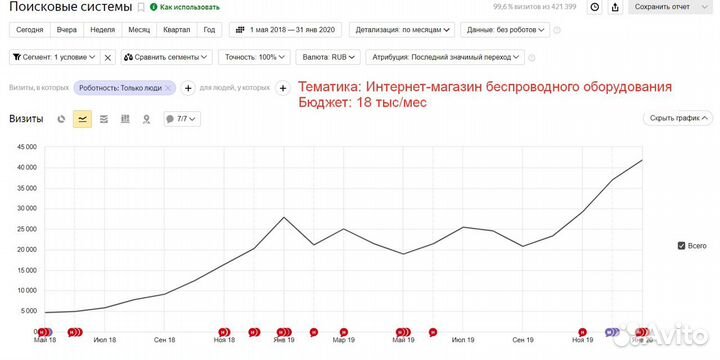Click the annotation marker cluster at Янв 19
This screenshot has height=360, width=720.
pos(284,332)
